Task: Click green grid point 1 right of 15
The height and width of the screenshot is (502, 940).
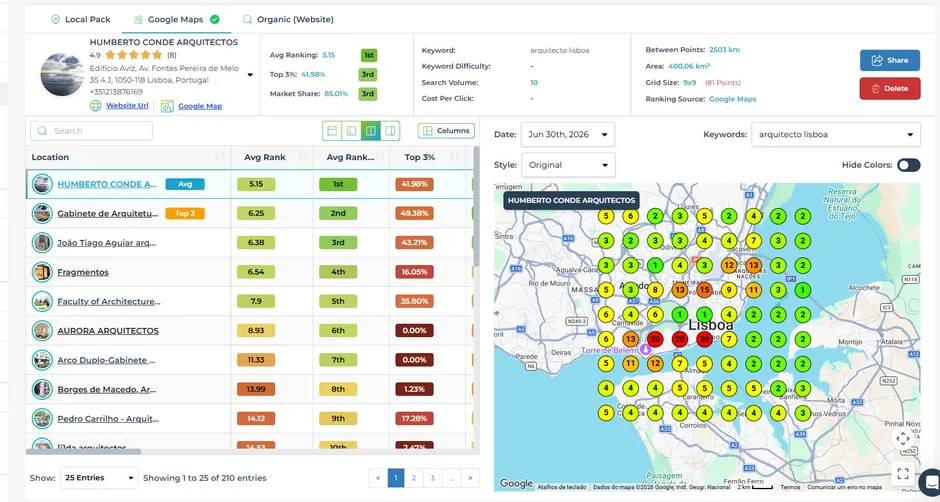Action: coord(802,290)
